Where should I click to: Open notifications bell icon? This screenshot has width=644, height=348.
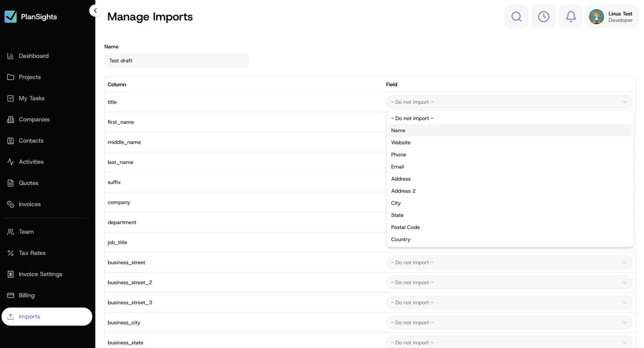pyautogui.click(x=571, y=17)
